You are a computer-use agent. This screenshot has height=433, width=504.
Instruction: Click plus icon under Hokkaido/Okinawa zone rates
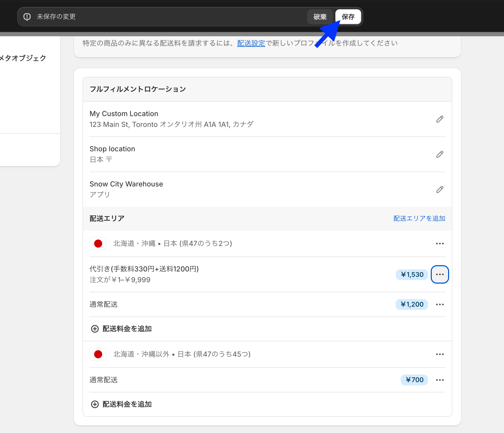(x=95, y=329)
